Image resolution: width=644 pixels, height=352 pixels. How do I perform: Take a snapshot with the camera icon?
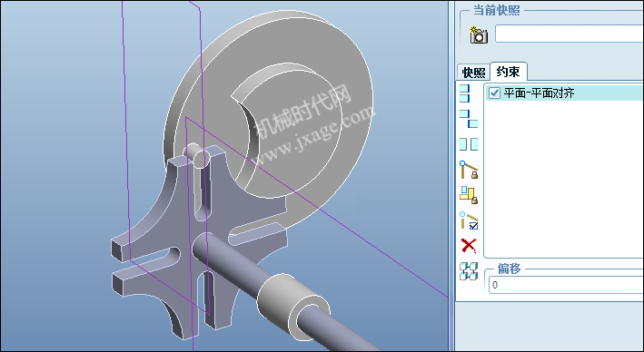(x=479, y=34)
